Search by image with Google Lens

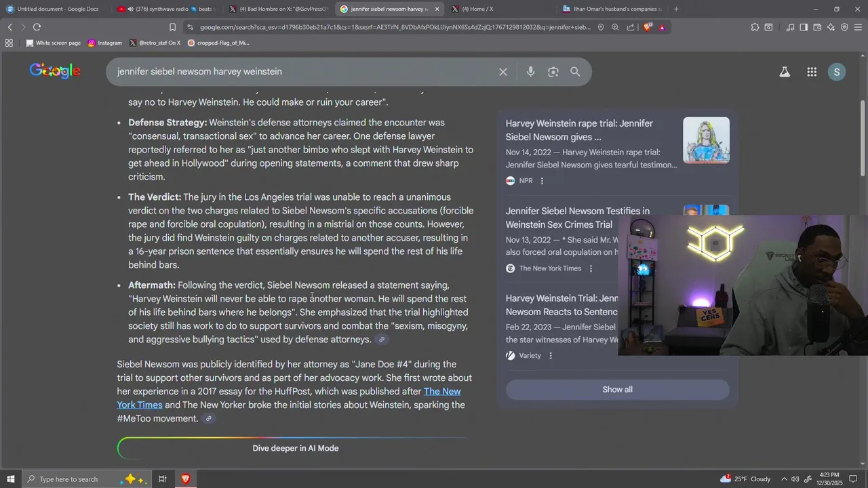point(553,72)
